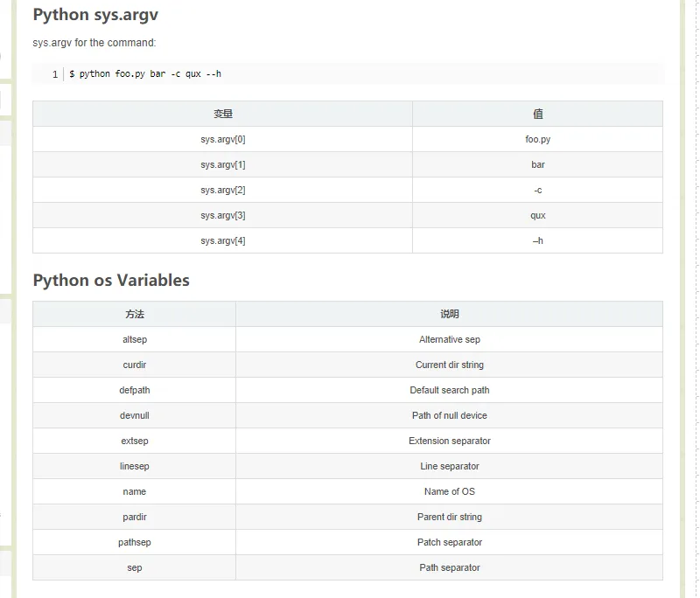The width and height of the screenshot is (700, 598).
Task: Select the devnull method cell
Action: [x=134, y=415]
